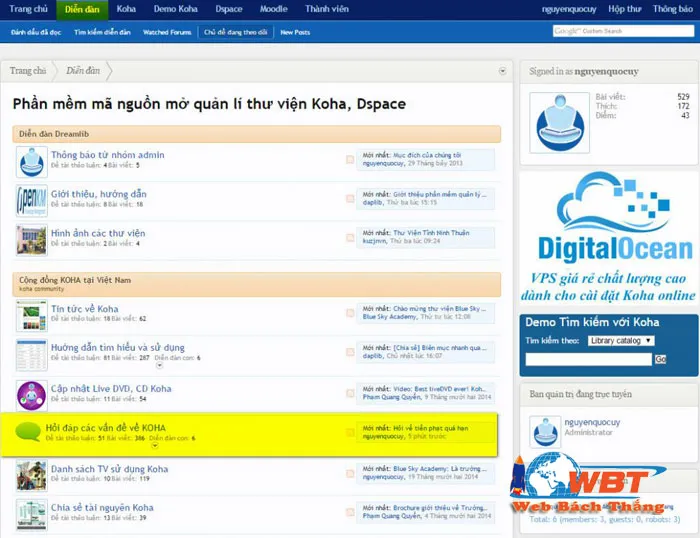Viewport: 700px width, 538px height.
Task: Click the green speech bubble forum icon
Action: pyautogui.click(x=29, y=432)
